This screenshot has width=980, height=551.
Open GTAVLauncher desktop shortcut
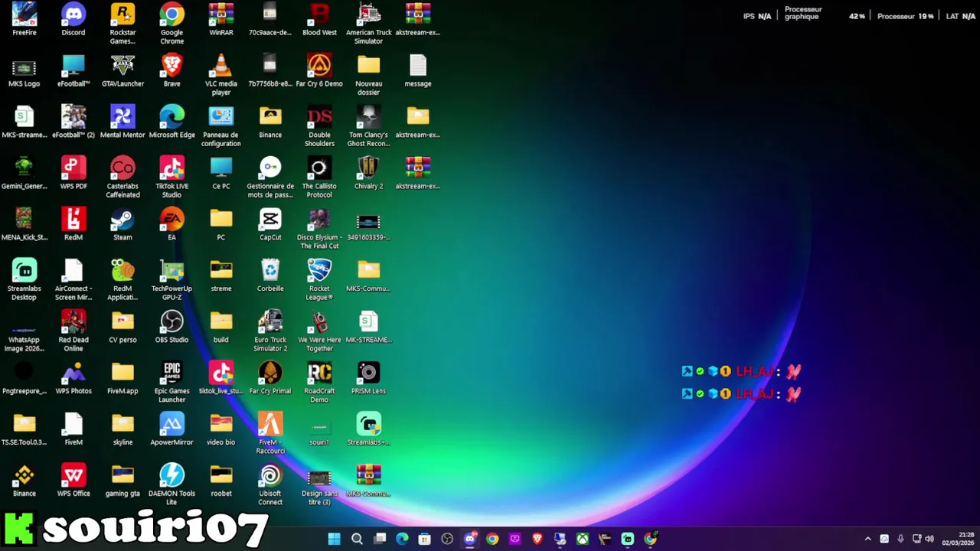click(122, 71)
